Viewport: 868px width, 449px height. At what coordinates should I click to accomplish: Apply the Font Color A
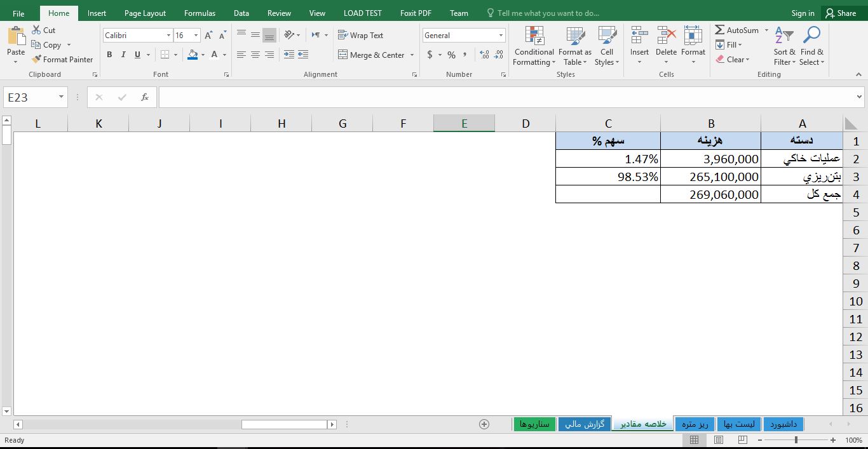pyautogui.click(x=215, y=55)
